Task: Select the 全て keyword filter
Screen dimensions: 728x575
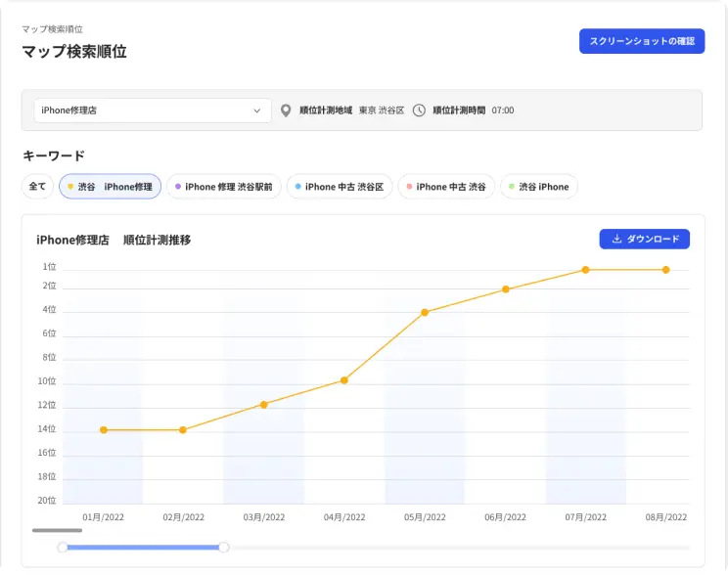Action: point(37,187)
